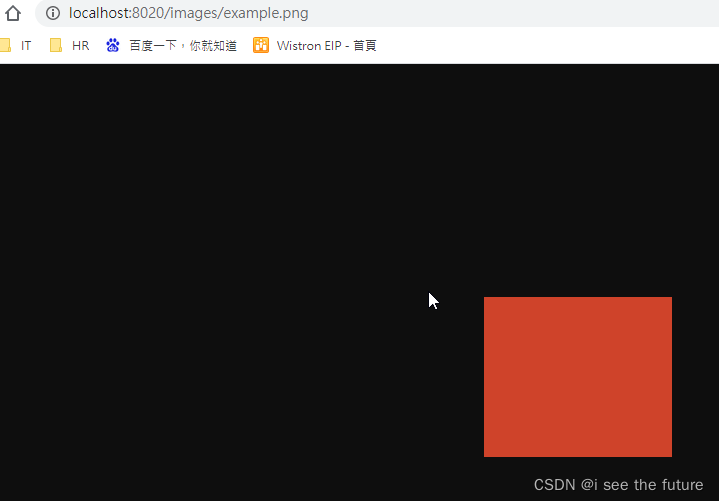The image size is (719, 501).
Task: Open the Wistron EIP - 首頁 bookmark
Action: point(315,45)
